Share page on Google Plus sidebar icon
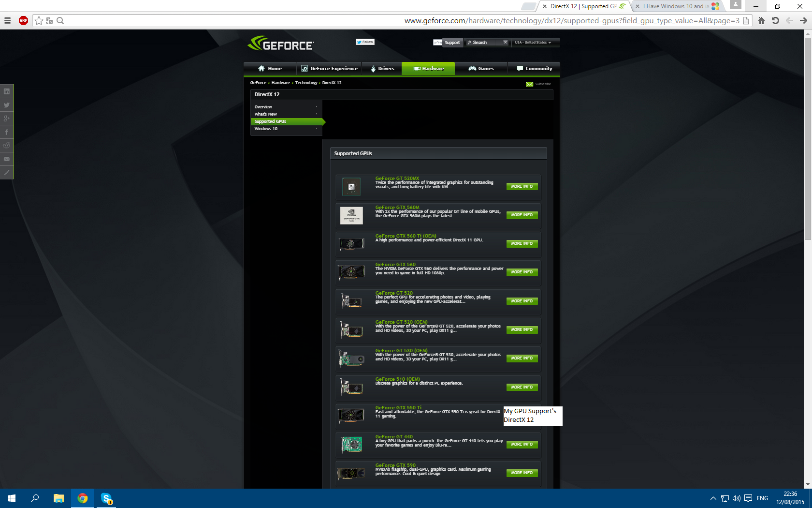Viewport: 812px width, 508px height. [x=7, y=118]
